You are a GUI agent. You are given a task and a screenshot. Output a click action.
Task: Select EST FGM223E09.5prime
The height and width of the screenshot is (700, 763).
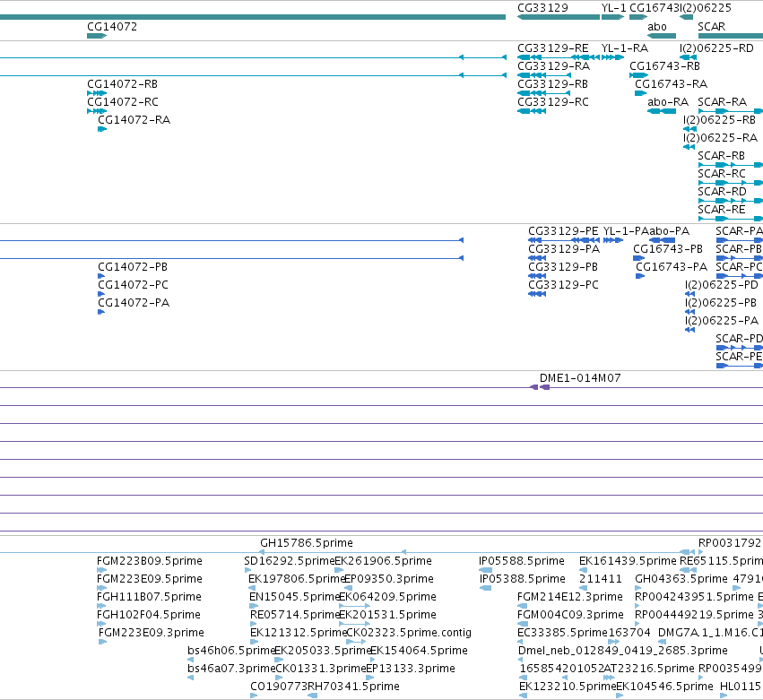coord(101,588)
